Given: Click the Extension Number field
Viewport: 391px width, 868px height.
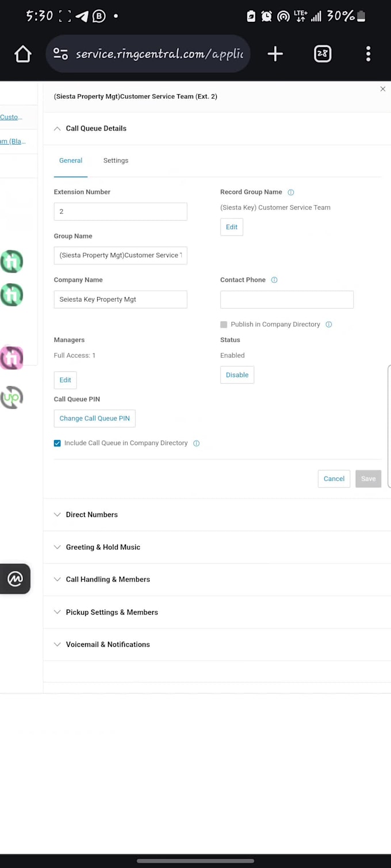Looking at the screenshot, I should pos(121,211).
